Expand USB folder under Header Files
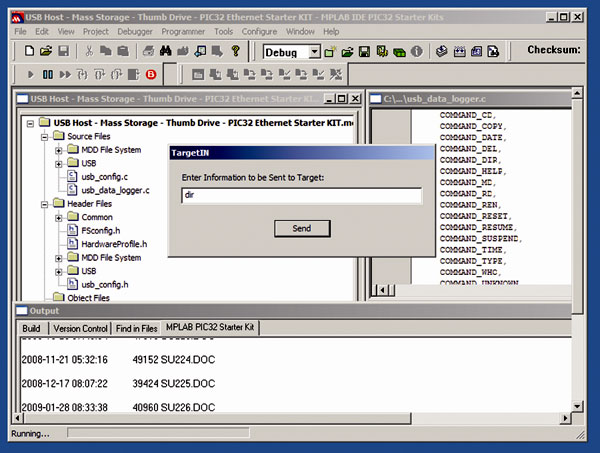 click(x=59, y=272)
